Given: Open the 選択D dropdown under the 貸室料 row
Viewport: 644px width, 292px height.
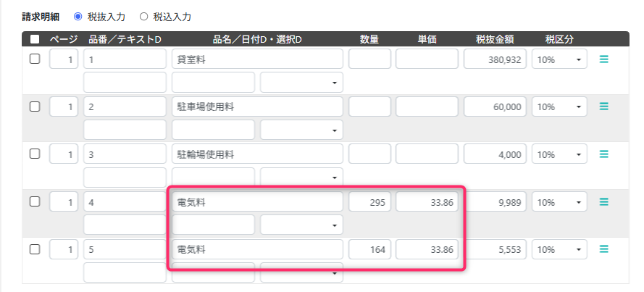Looking at the screenshot, I should (x=301, y=83).
